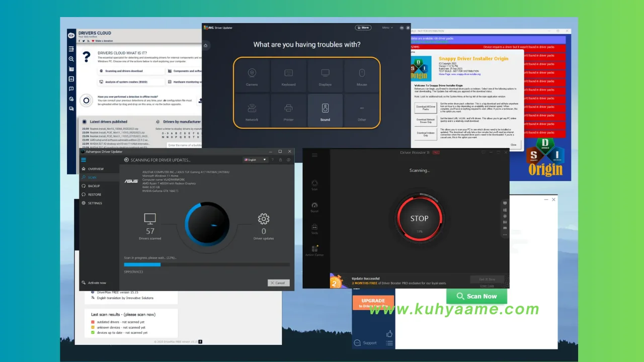The image size is (644, 362).
Task: Click Download All Driver Packs in Snappy
Action: pos(425,108)
